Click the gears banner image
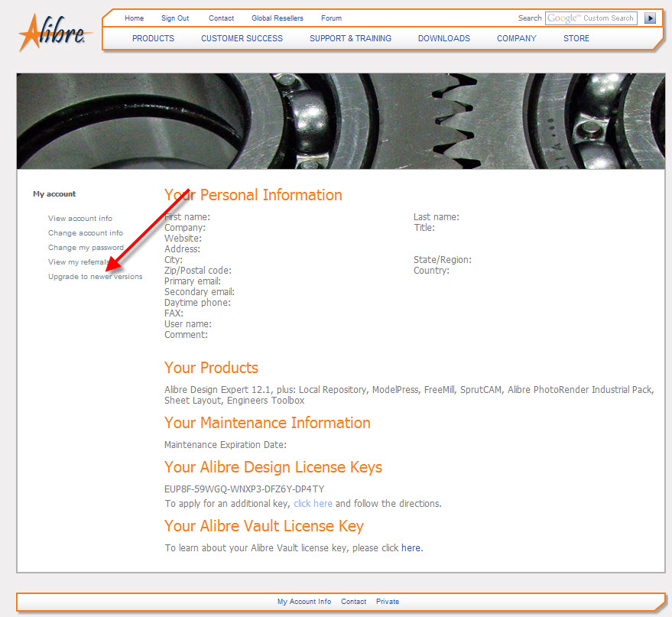Image resolution: width=672 pixels, height=617 pixels. (341, 121)
